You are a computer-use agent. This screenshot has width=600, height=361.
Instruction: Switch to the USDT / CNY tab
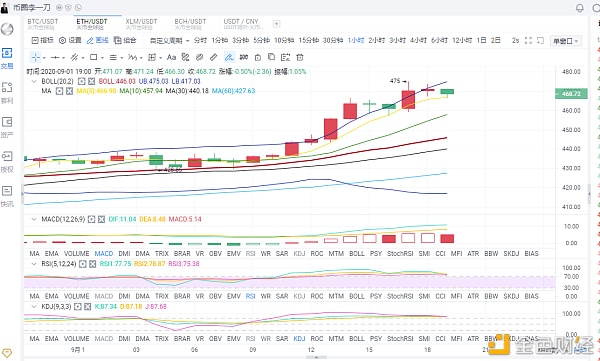[243, 24]
